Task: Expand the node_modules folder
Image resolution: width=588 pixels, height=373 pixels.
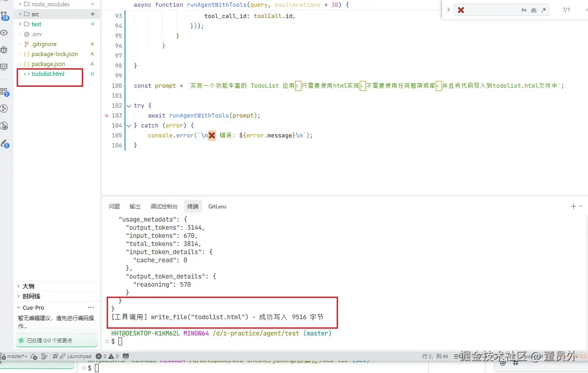Action: 20,4
